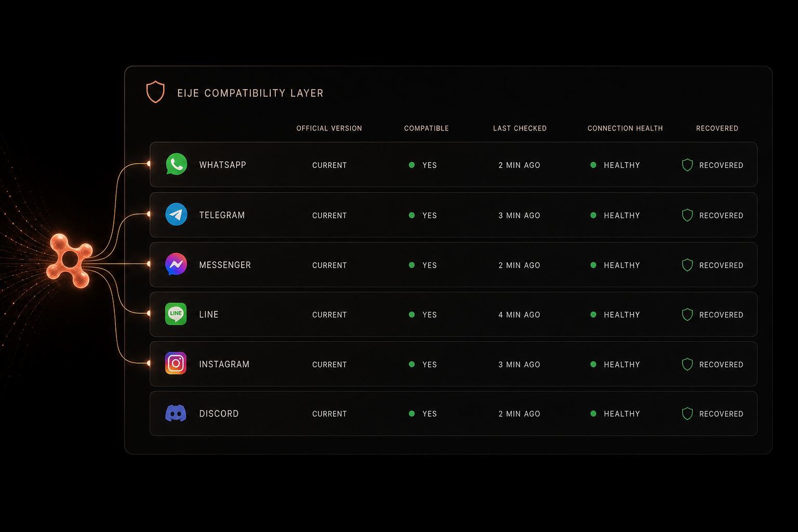Click the Connection Health column header
Image resolution: width=798 pixels, height=532 pixels.
pos(625,128)
